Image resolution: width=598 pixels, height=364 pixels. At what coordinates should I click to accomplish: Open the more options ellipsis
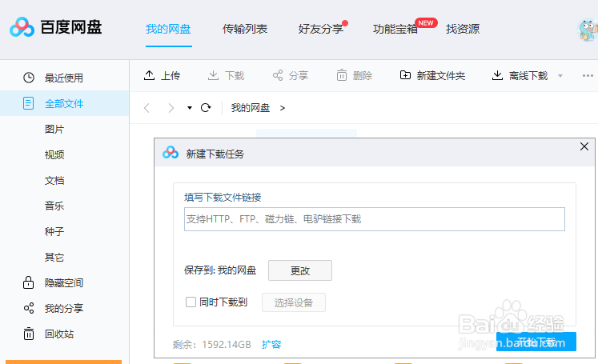click(588, 75)
